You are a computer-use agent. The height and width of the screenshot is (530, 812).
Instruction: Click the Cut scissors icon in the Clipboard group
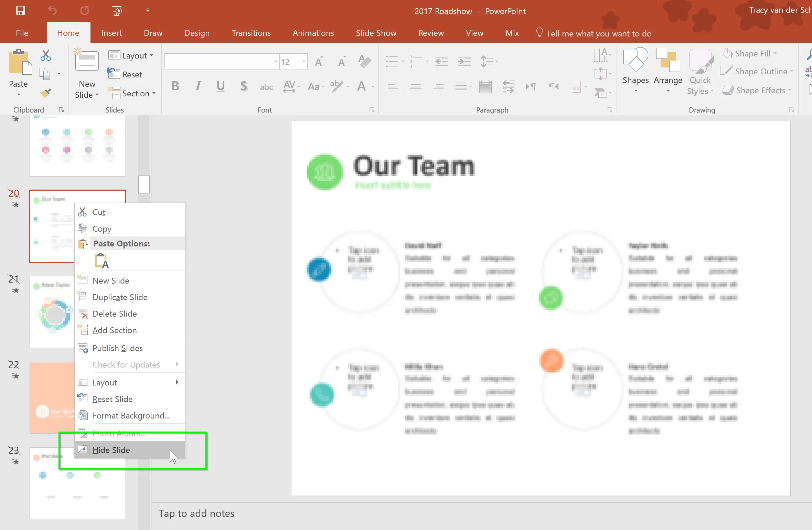[45, 55]
